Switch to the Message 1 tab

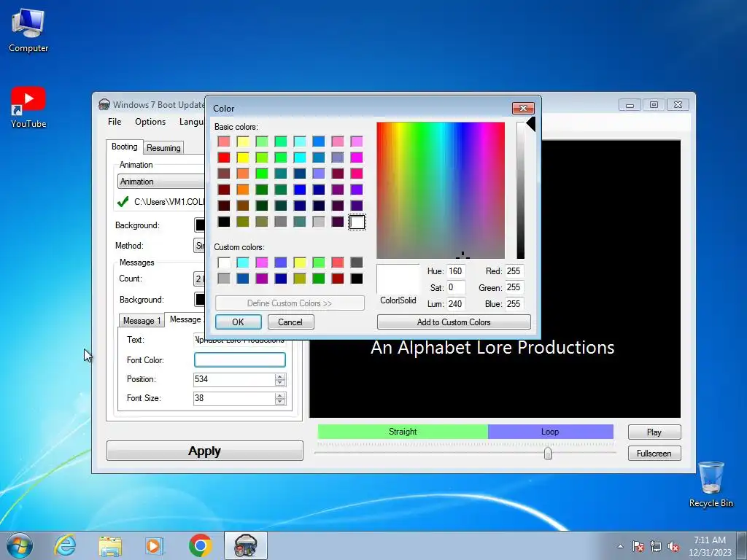coord(142,321)
